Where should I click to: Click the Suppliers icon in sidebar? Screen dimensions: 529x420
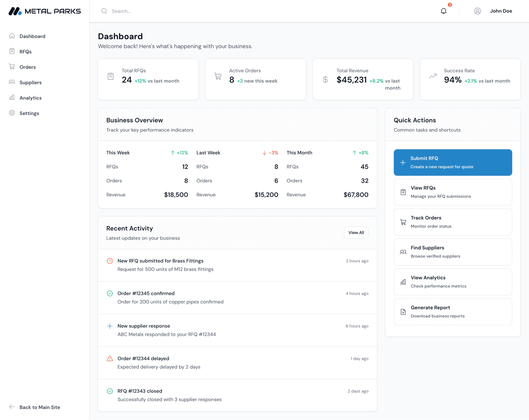(12, 82)
